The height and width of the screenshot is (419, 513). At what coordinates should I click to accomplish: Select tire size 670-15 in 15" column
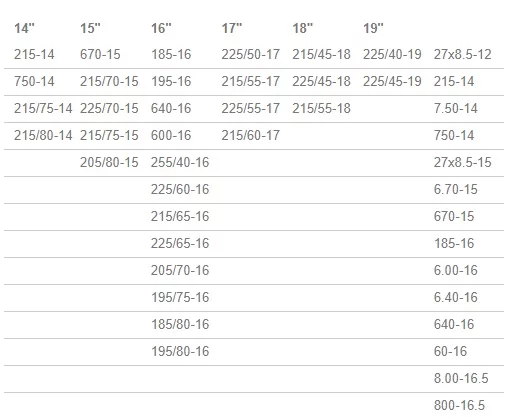pos(100,54)
